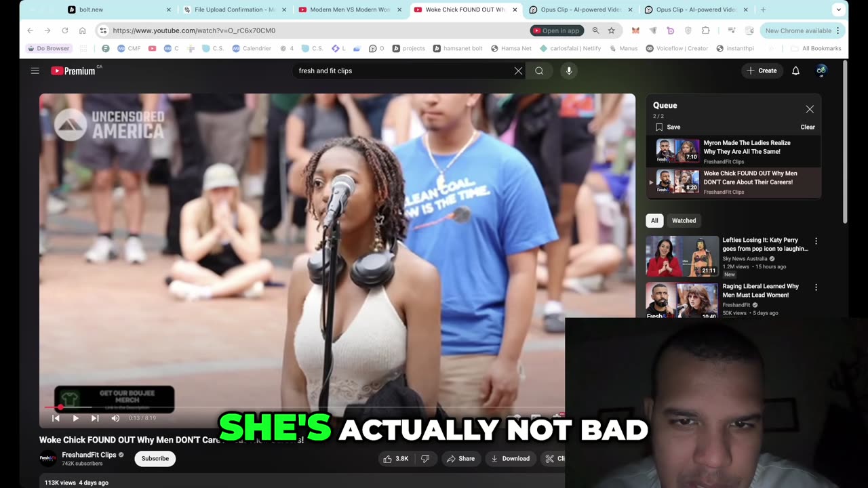
Task: Open YouTube notifications bell
Action: [x=795, y=70]
